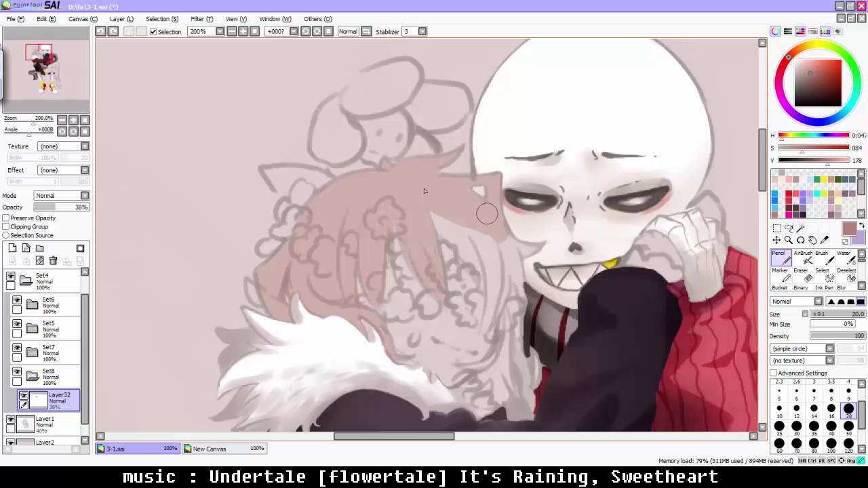Create a new normal layer

(x=12, y=248)
